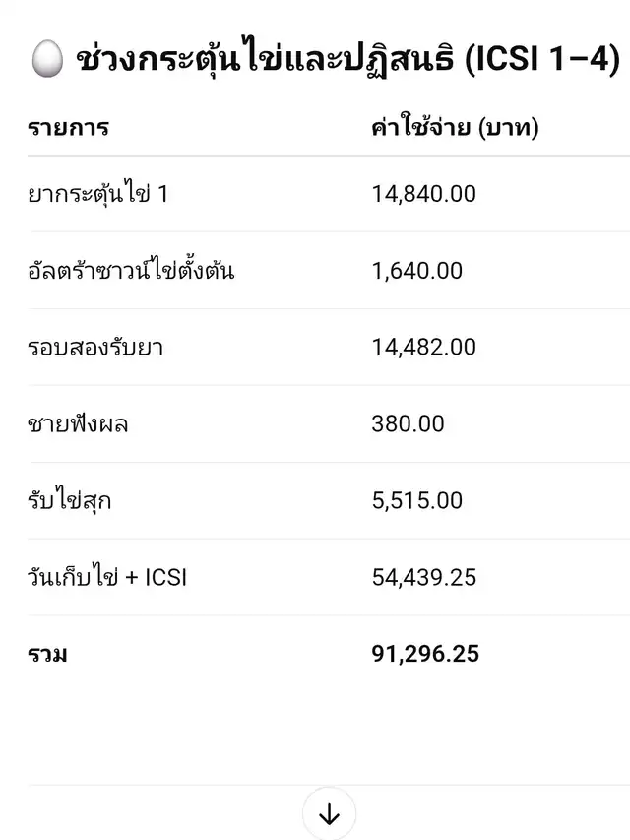This screenshot has width=630, height=840.
Task: Click the ICSI text in the last item row
Action: pyautogui.click(x=164, y=578)
